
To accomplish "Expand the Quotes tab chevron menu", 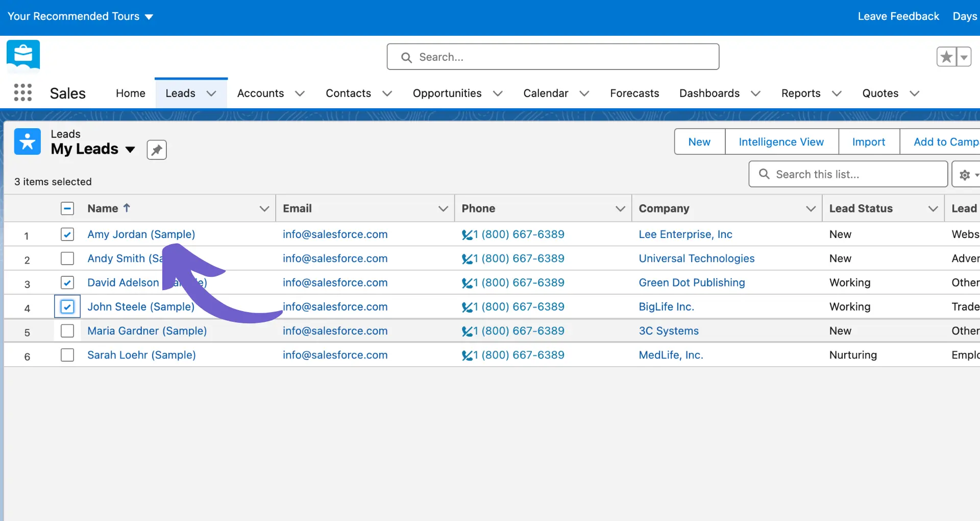I will tap(915, 93).
